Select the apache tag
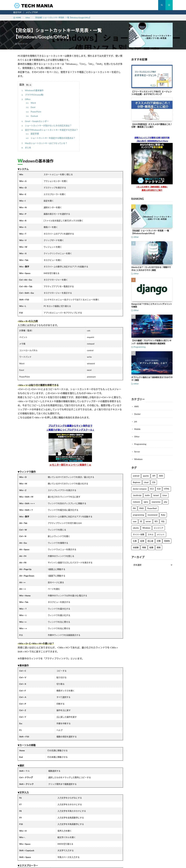 click(x=146, y=476)
